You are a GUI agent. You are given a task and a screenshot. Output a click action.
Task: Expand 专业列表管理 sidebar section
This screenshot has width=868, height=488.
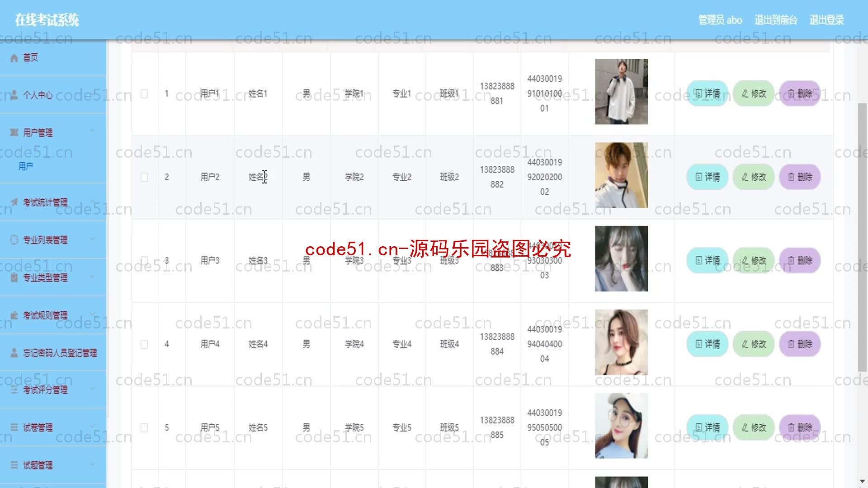[52, 239]
